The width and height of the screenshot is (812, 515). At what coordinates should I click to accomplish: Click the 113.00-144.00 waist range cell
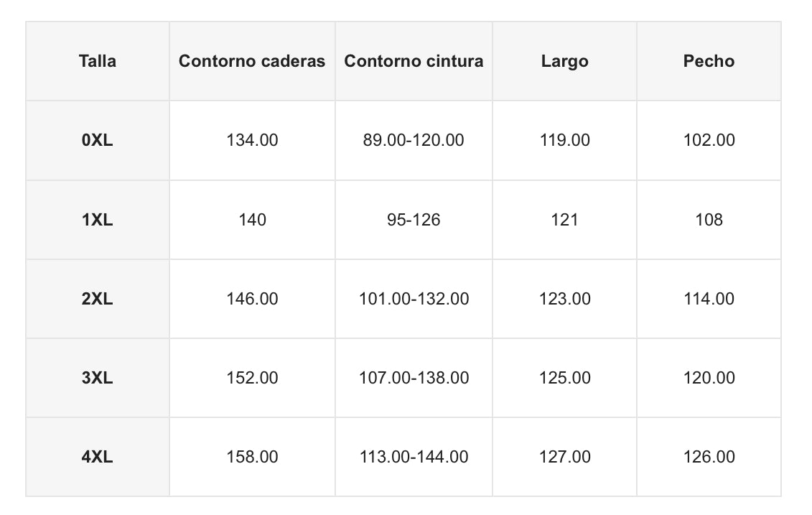point(414,457)
